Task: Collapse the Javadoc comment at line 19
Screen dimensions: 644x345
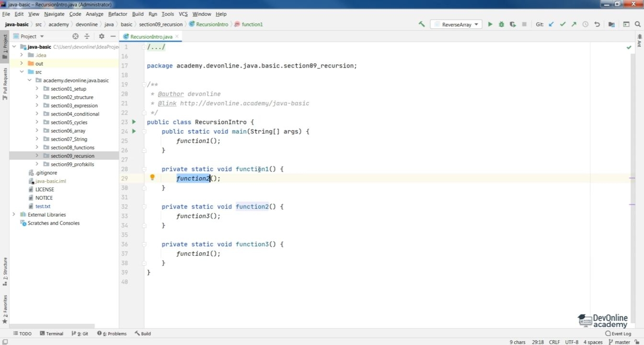Action: click(x=144, y=84)
